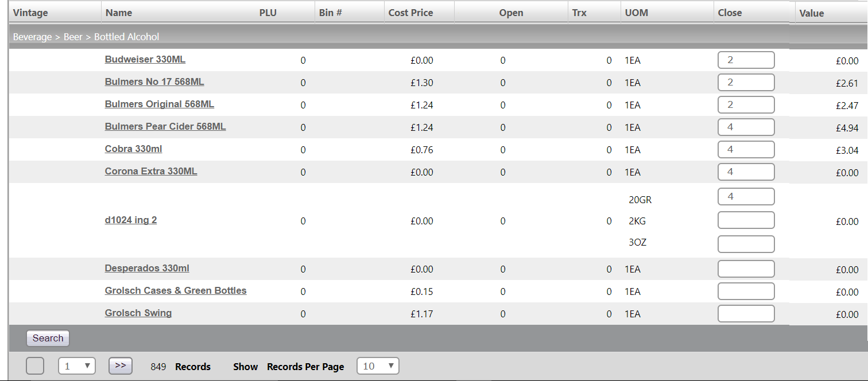The image size is (868, 381).
Task: Open the Bulmers Pear Cider 568ML link
Action: 165,127
